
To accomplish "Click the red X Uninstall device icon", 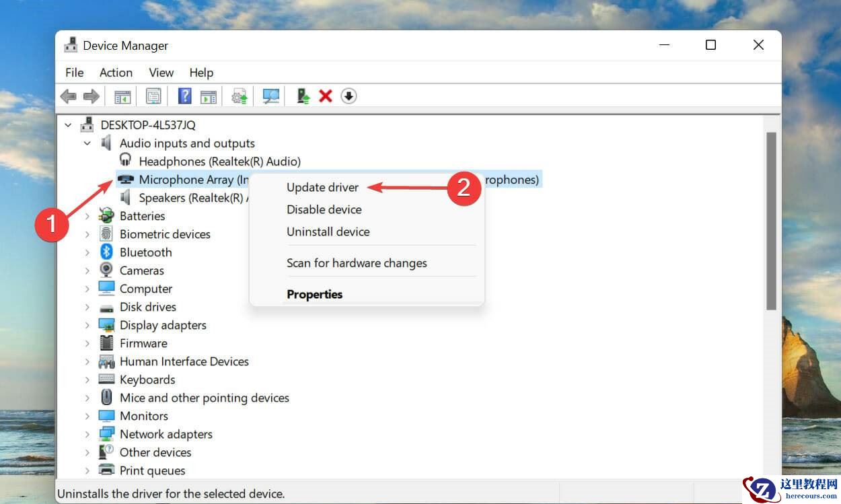I will 326,97.
